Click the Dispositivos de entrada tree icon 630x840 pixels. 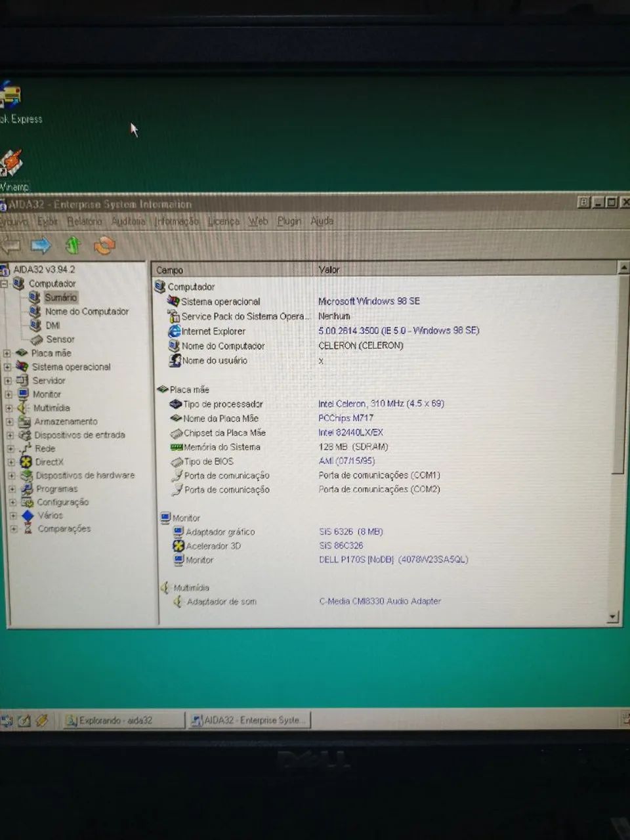pyautogui.click(x=25, y=435)
